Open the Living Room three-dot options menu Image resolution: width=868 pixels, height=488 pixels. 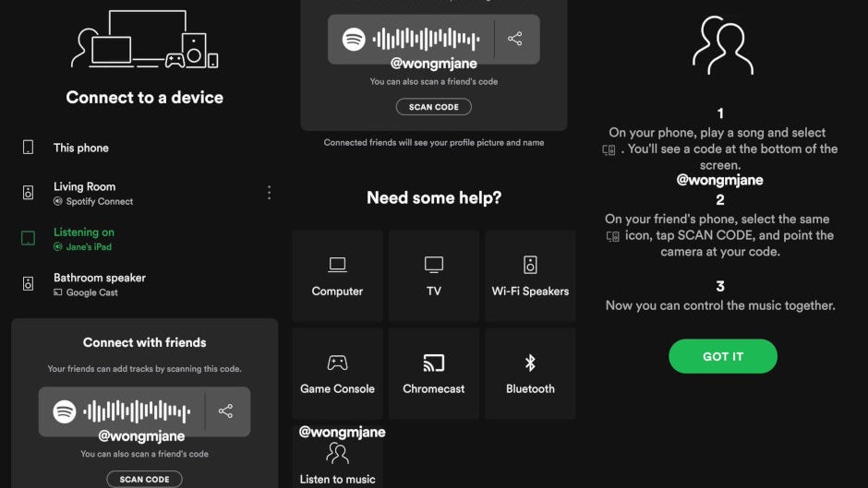tap(269, 193)
